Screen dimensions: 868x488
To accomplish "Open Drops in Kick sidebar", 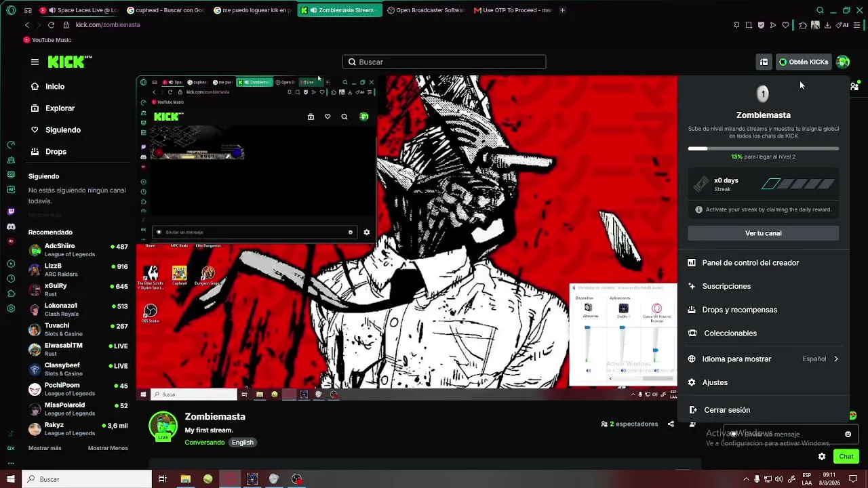I will pyautogui.click(x=48, y=152).
